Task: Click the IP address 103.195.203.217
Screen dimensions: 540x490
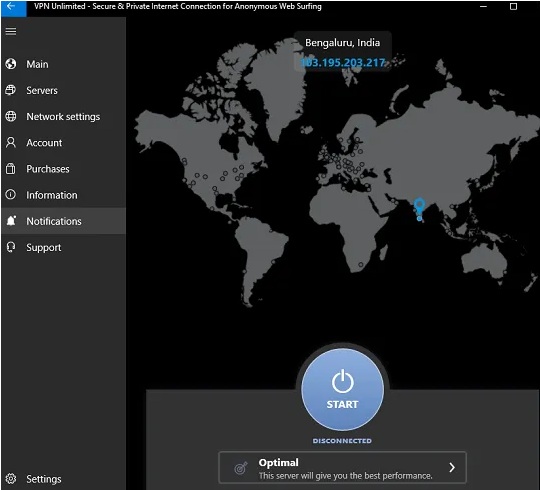Action: click(x=342, y=62)
